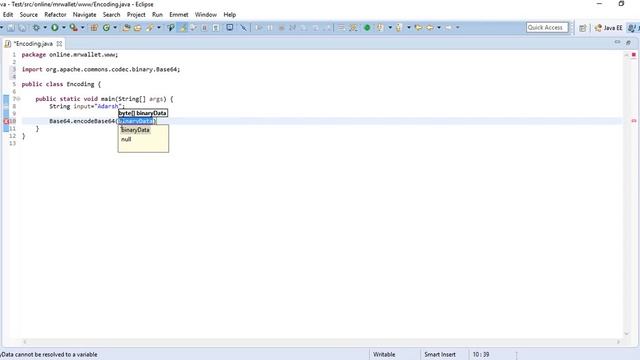Click the Disconnect debug icon
Image resolution: width=640 pixels, height=360 pixels.
click(x=293, y=28)
